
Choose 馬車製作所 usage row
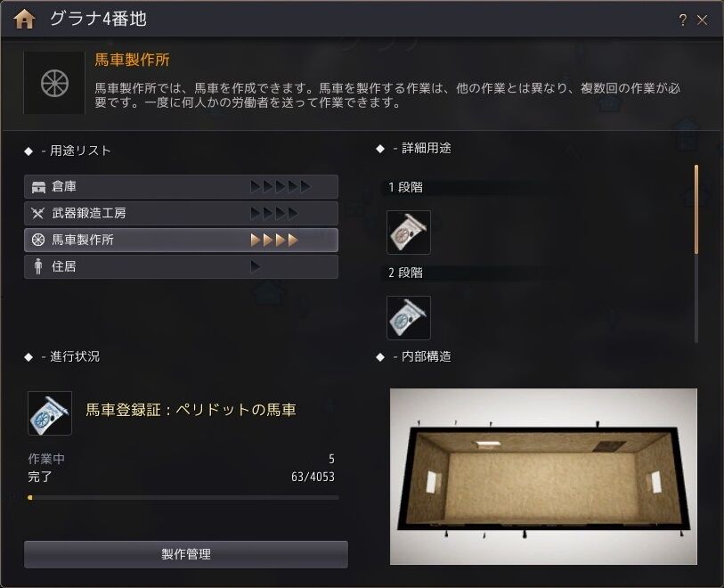181,240
